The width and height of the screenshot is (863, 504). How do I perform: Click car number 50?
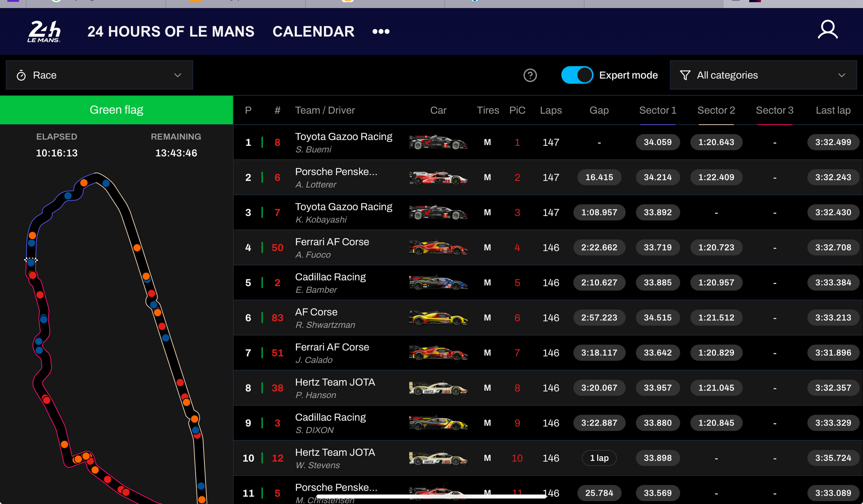point(277,248)
